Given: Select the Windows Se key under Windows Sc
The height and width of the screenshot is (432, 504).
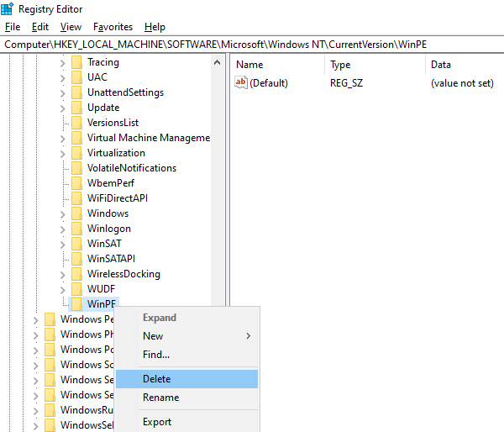Looking at the screenshot, I should click(x=87, y=380).
